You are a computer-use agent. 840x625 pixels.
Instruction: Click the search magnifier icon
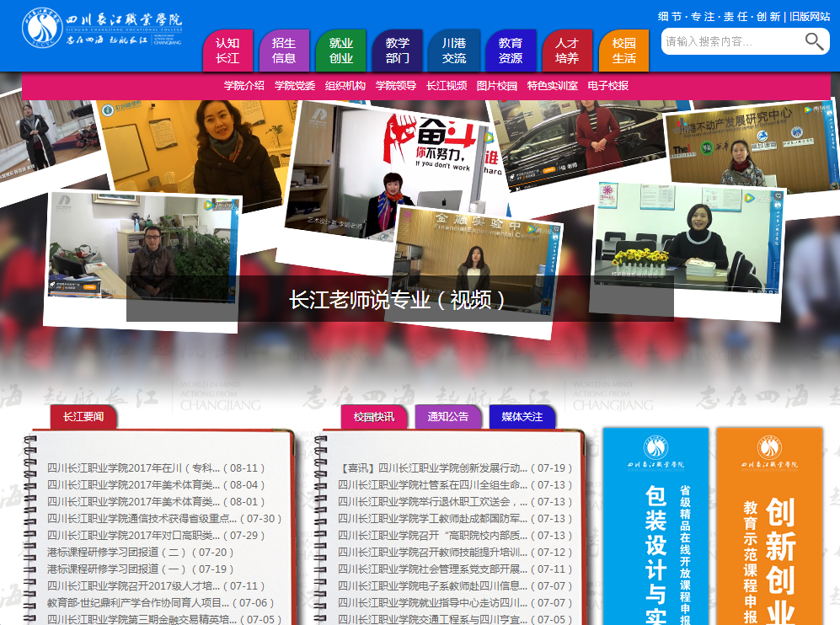click(x=814, y=41)
